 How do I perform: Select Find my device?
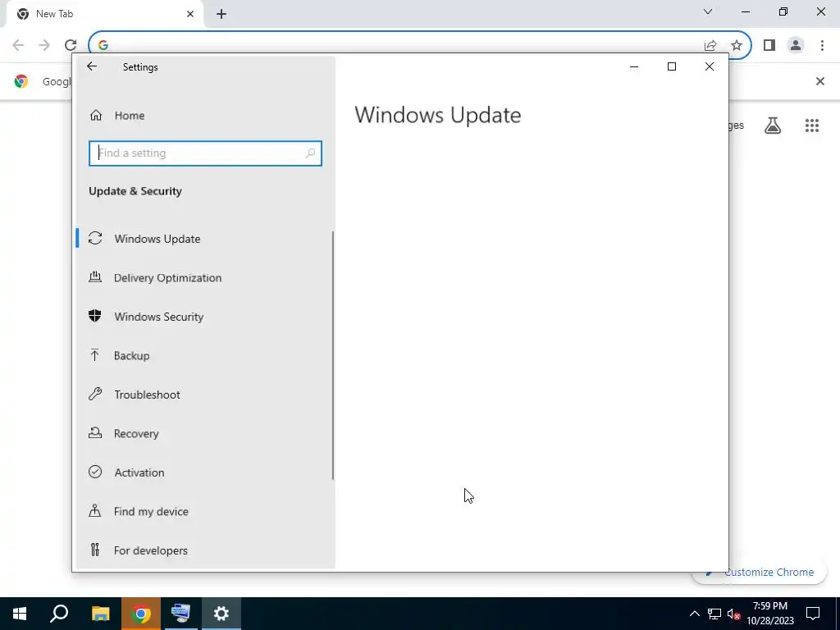coord(206,512)
